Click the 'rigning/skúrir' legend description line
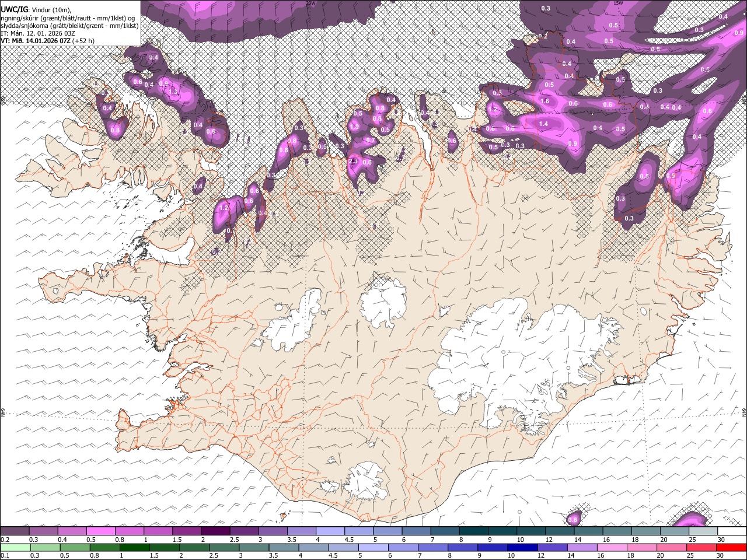747x560 pixels. (68, 19)
